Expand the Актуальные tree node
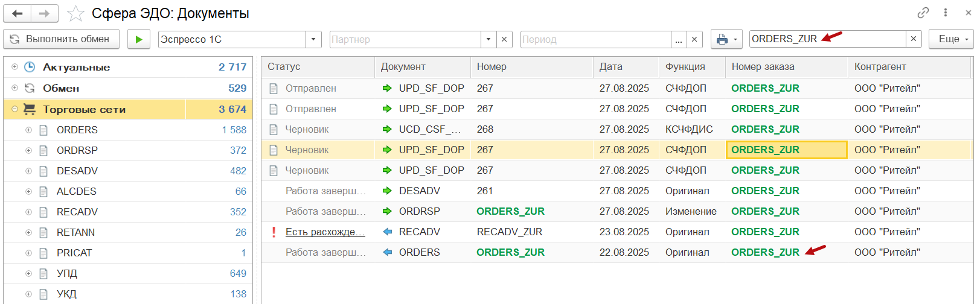980x304 pixels. pyautogui.click(x=14, y=67)
